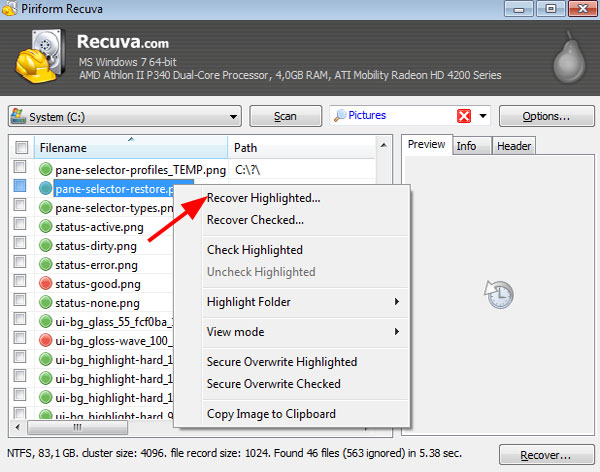The width and height of the screenshot is (600, 472).
Task: Click the horizontal scrollbar left arrow
Action: click(18, 427)
